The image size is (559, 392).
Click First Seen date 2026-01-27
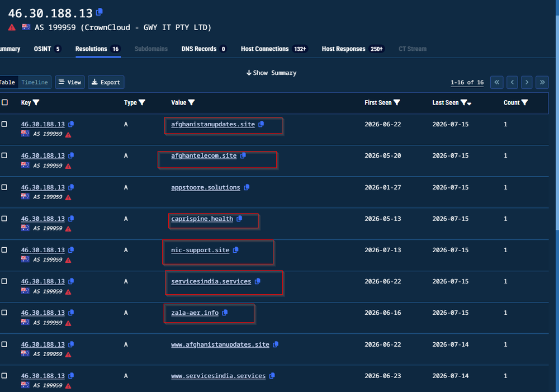click(382, 187)
